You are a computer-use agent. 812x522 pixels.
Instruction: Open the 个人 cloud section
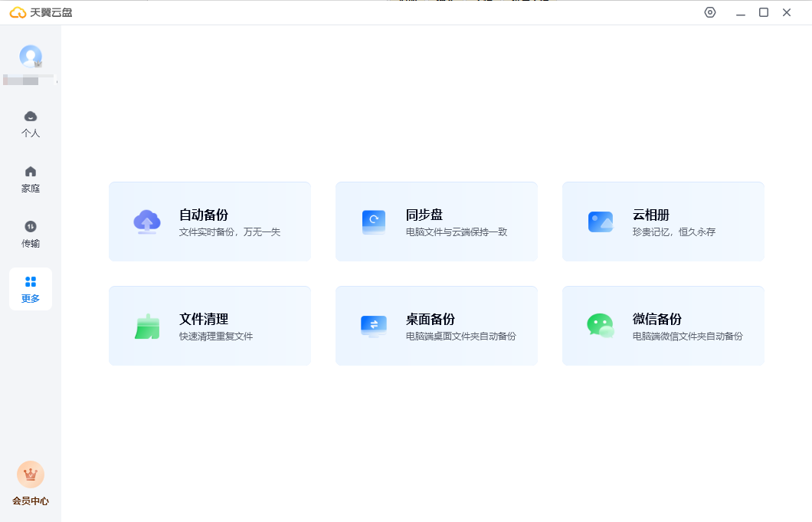(31, 124)
